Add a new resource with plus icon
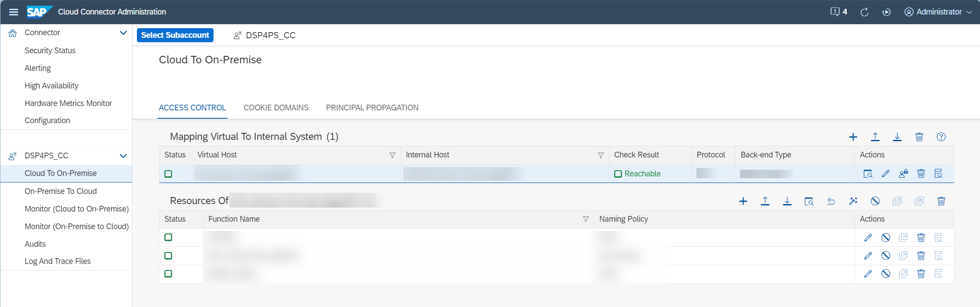980x307 pixels. [743, 201]
